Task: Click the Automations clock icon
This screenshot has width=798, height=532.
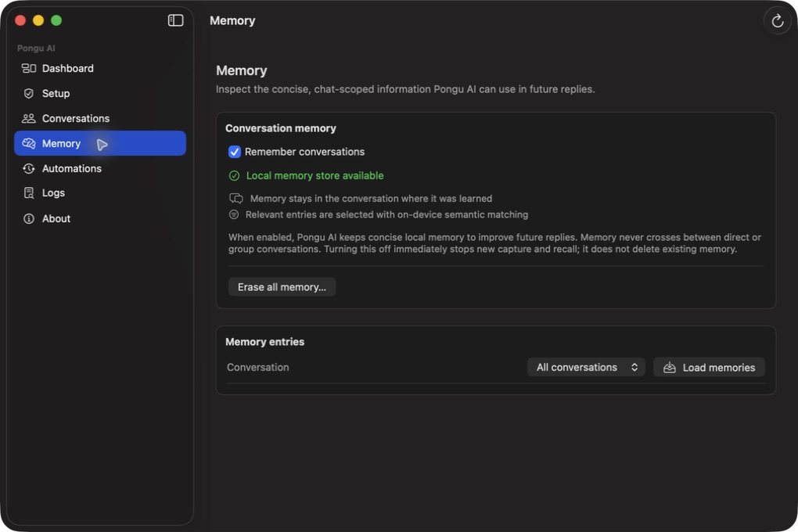Action: click(x=28, y=168)
